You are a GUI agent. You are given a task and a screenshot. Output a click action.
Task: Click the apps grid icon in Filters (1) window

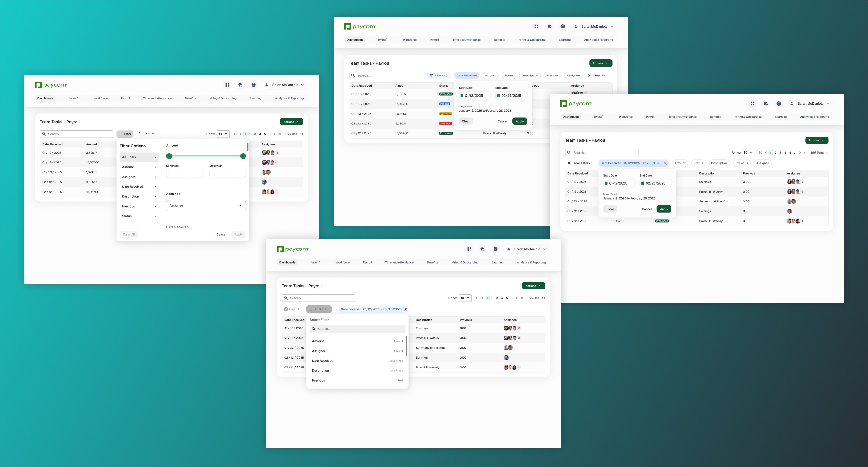[x=536, y=27]
